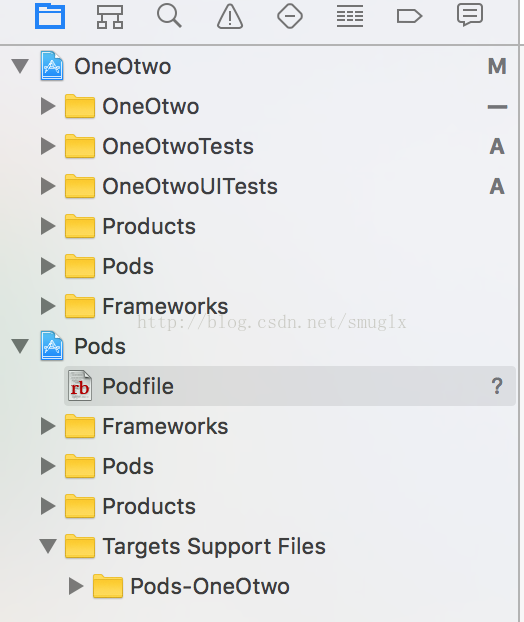The image size is (524, 622).
Task: Click the Pods project blueprint icon
Action: point(52,346)
